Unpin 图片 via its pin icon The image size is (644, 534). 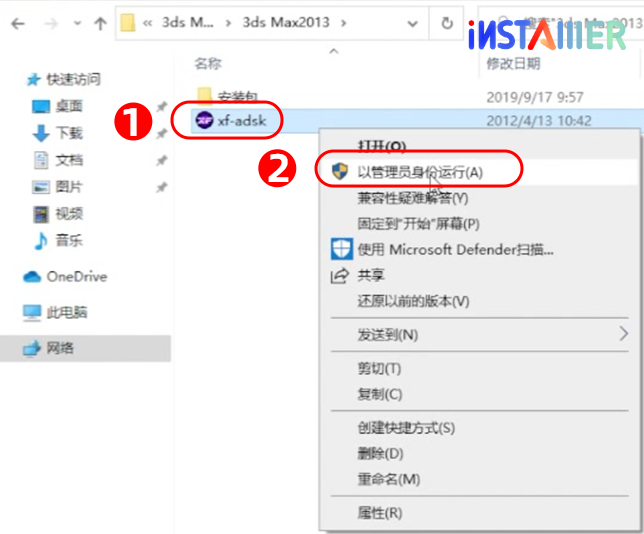point(161,188)
